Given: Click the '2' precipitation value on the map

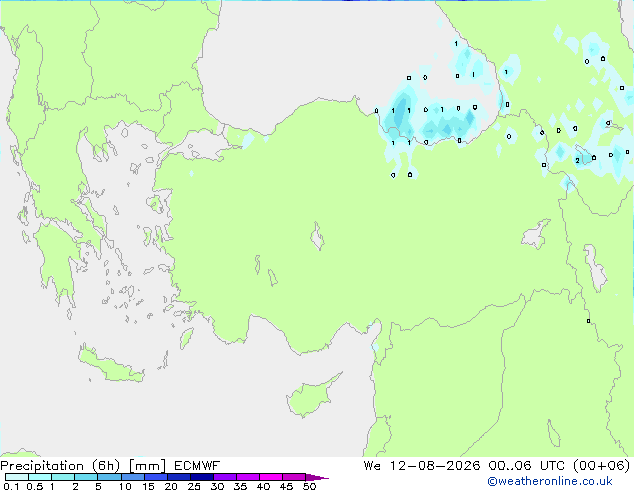Looking at the screenshot, I should tap(577, 161).
